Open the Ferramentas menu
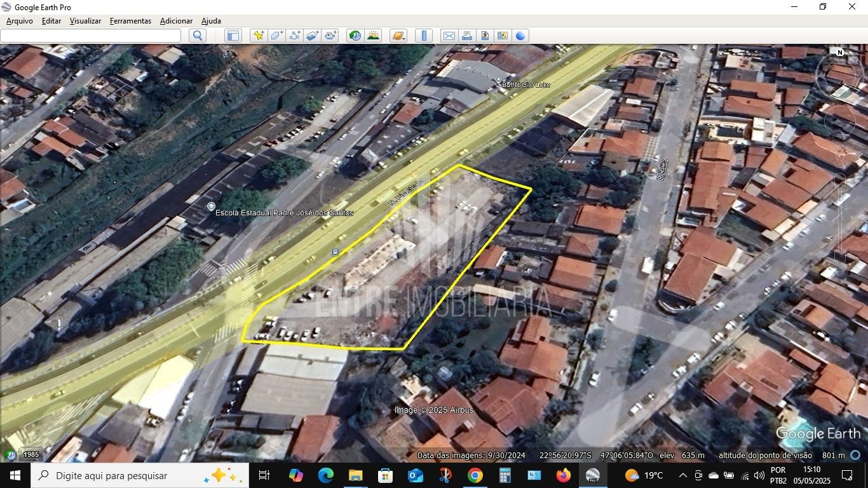This screenshot has height=488, width=868. [130, 21]
